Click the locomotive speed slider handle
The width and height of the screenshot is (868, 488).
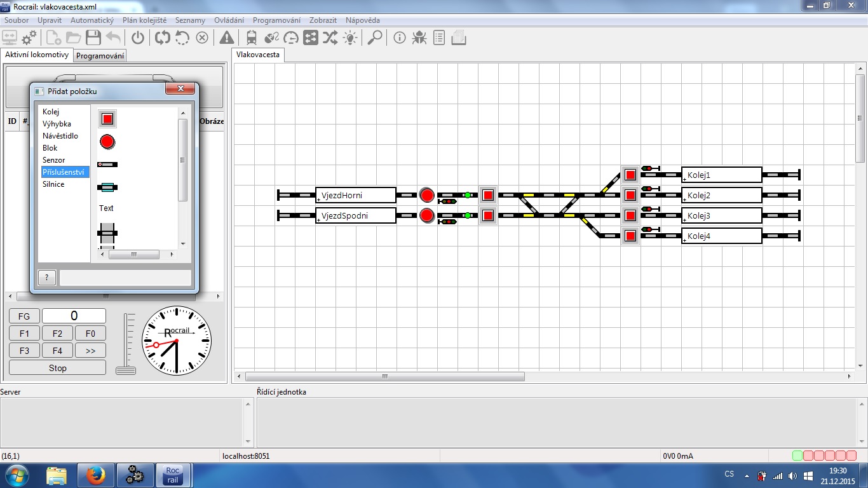point(126,370)
